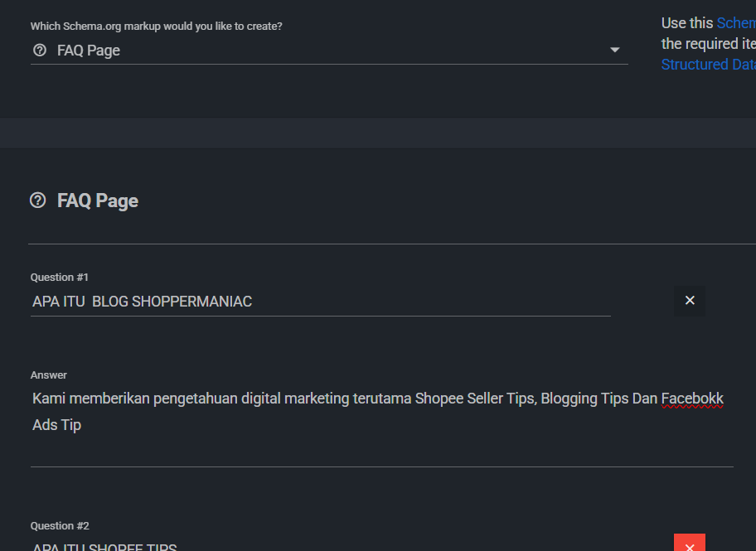Click the FAQ Page section heading text
This screenshot has width=756, height=551.
point(97,201)
